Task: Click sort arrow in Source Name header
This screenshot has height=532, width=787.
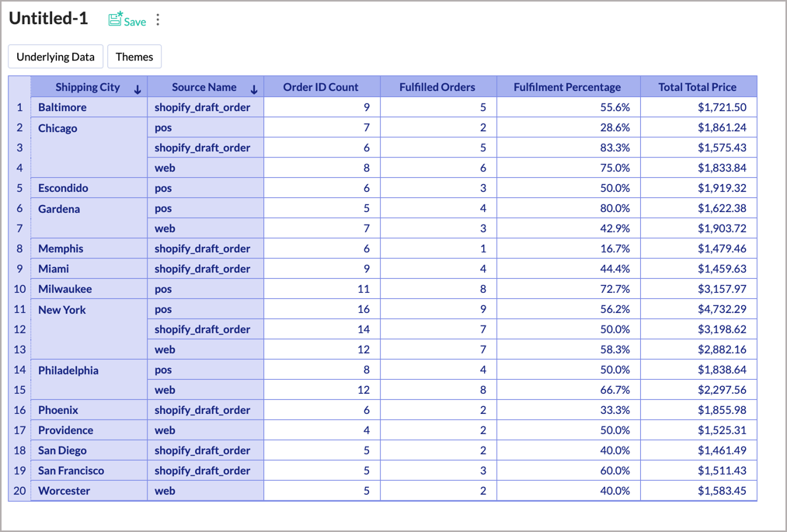Action: click(x=254, y=89)
